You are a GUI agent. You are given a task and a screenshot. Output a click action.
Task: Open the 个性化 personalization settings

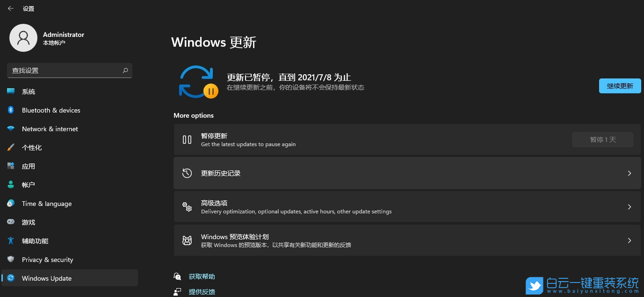click(x=32, y=147)
